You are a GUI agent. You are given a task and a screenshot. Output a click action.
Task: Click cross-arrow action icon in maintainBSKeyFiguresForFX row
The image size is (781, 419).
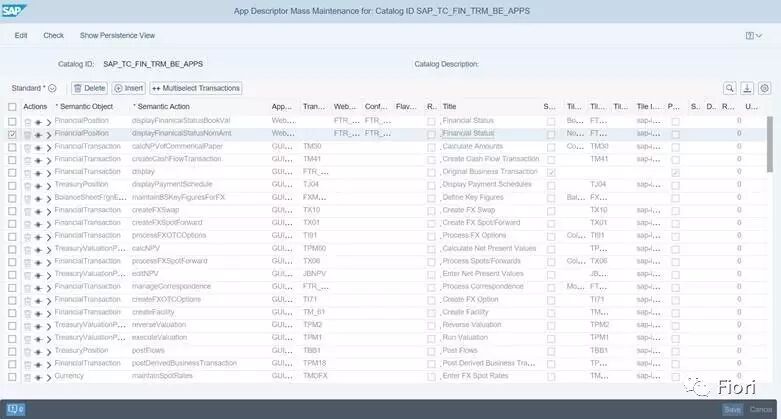tap(38, 199)
